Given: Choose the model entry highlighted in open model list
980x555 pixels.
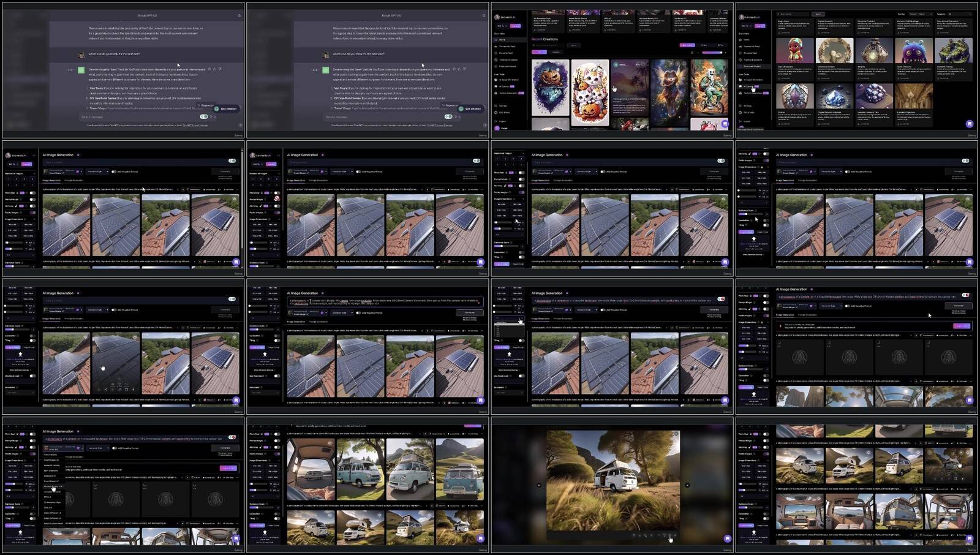Looking at the screenshot, I should [53, 486].
